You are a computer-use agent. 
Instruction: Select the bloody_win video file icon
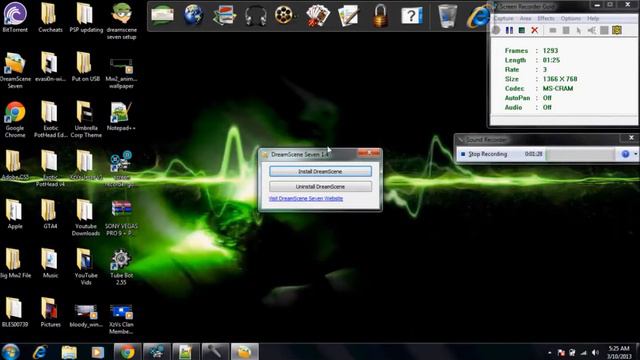(x=86, y=316)
